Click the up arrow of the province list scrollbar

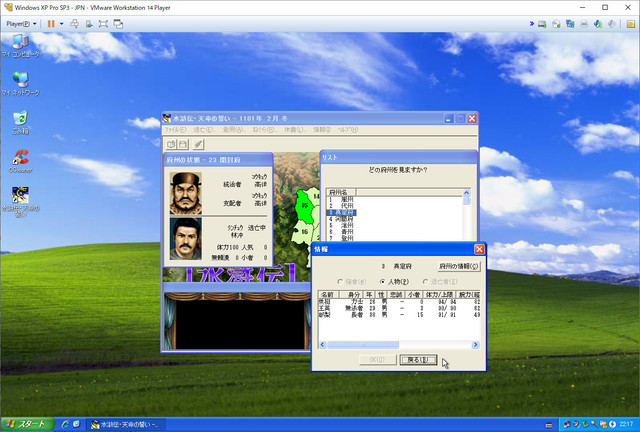point(467,192)
